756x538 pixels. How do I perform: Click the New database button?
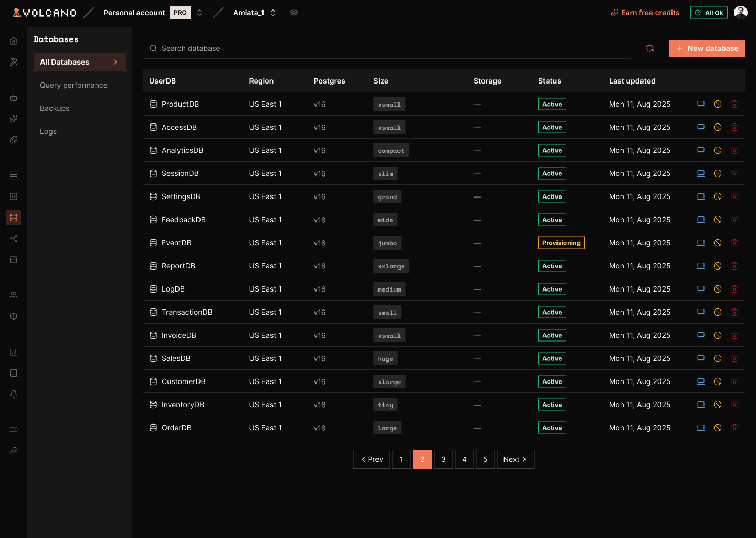707,48
